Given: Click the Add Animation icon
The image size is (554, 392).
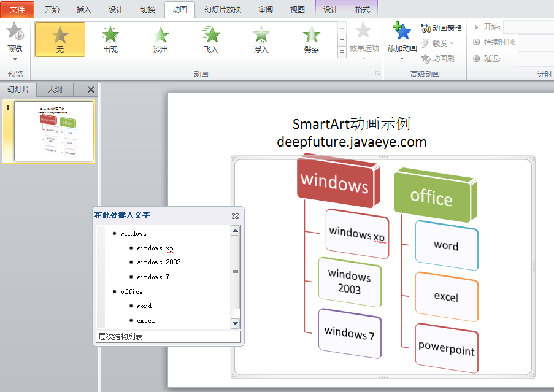Looking at the screenshot, I should tap(402, 31).
